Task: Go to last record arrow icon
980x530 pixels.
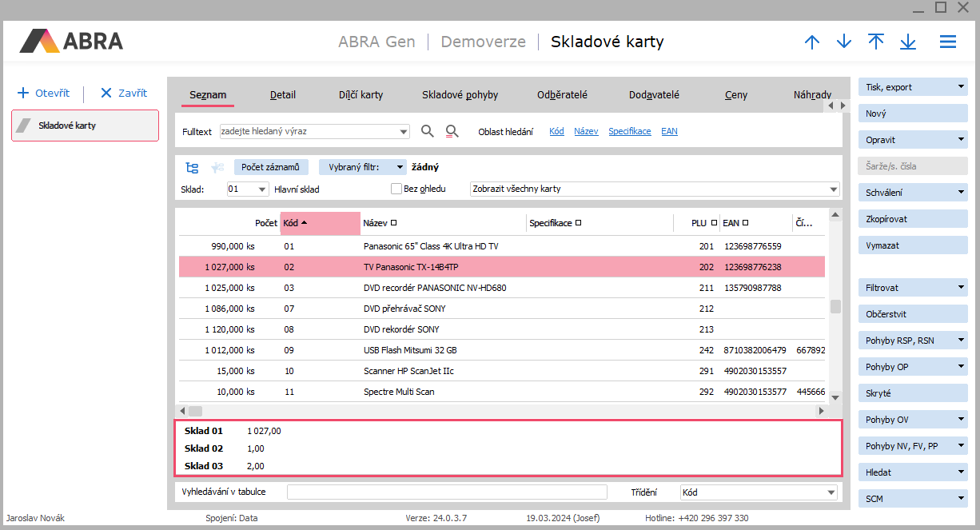Action: (908, 42)
